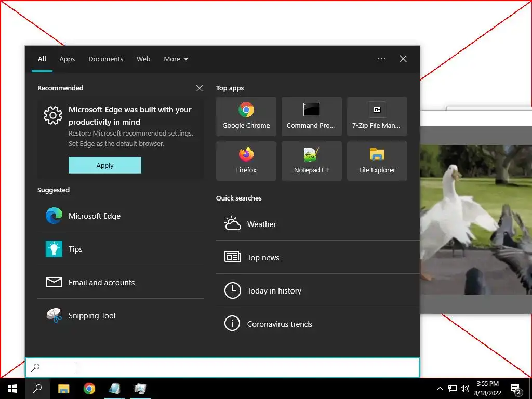This screenshot has height=399, width=532.
Task: Open Chrome from the taskbar
Action: coord(89,389)
